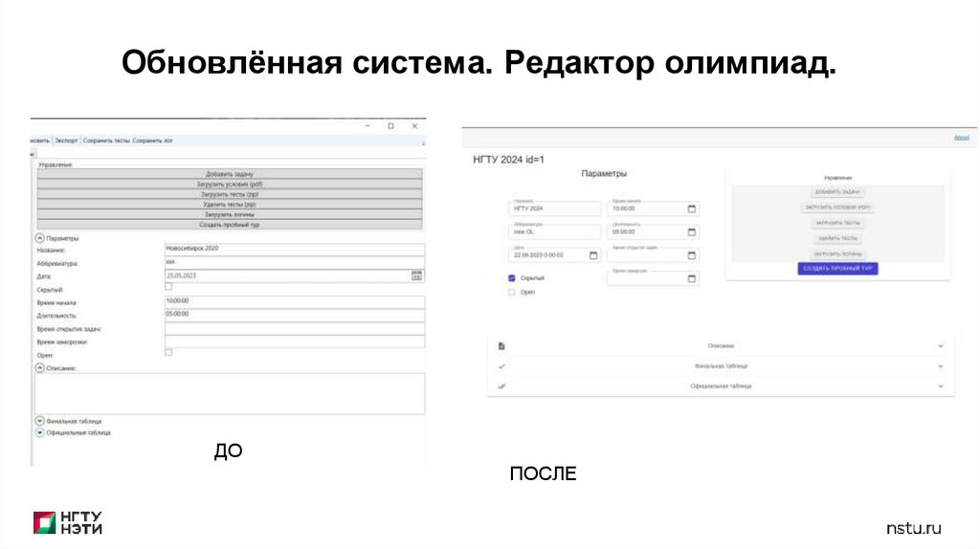Viewport: 980px width, 549px height.
Task: Click the picker icon in the new Время заморозки field
Action: point(691,278)
